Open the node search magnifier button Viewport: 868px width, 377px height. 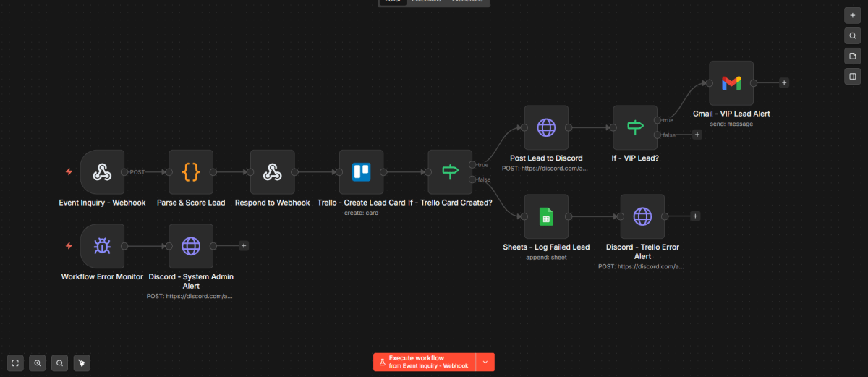pos(853,35)
